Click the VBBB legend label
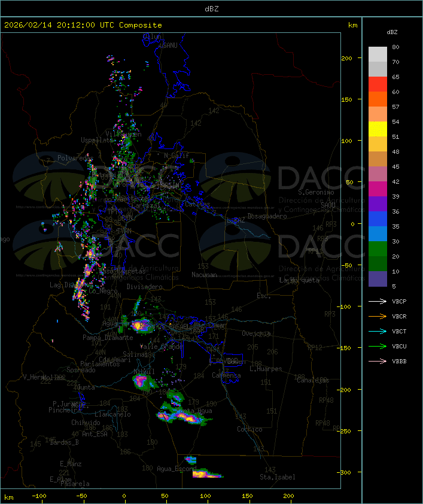 [399, 362]
